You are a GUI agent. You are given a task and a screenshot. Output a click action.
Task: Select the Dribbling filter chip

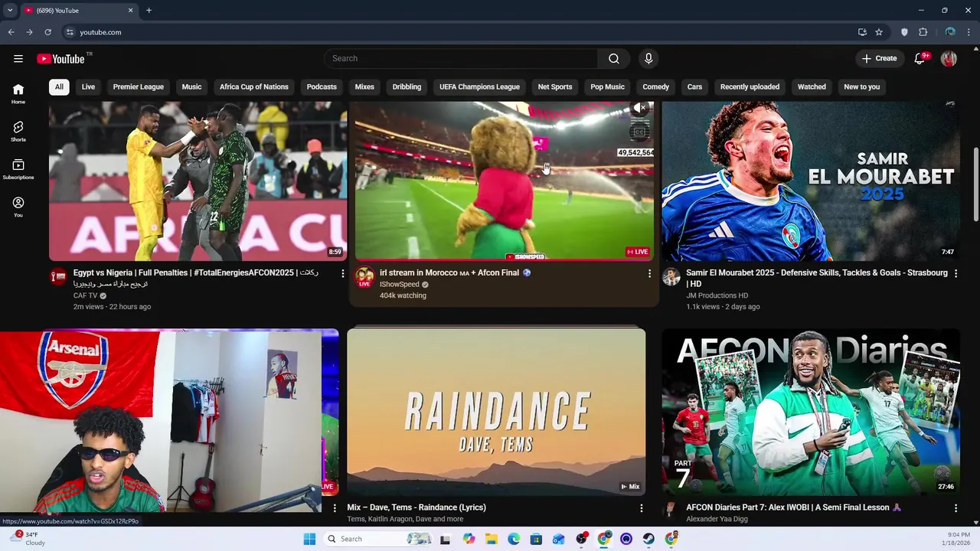(x=407, y=86)
